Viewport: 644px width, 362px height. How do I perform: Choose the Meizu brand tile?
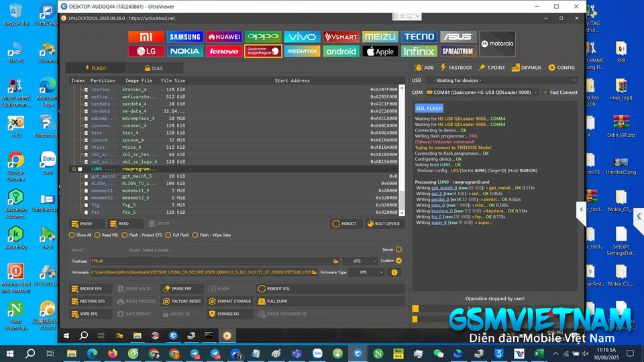(380, 37)
